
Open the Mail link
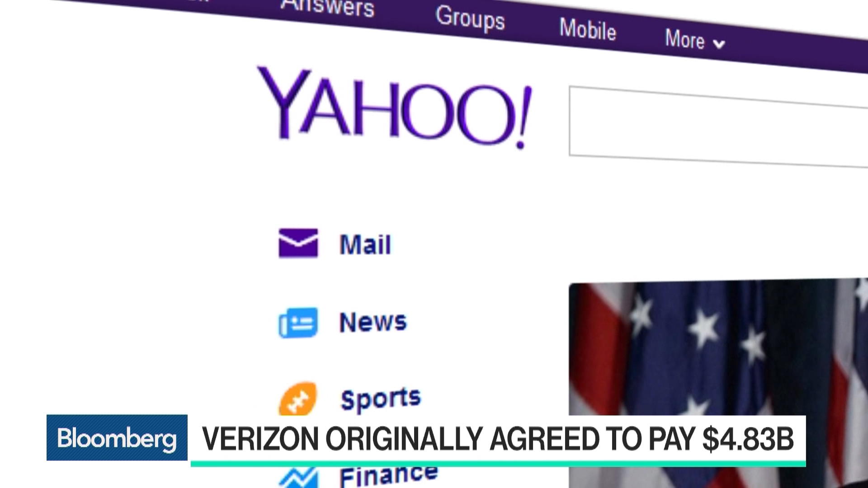365,244
